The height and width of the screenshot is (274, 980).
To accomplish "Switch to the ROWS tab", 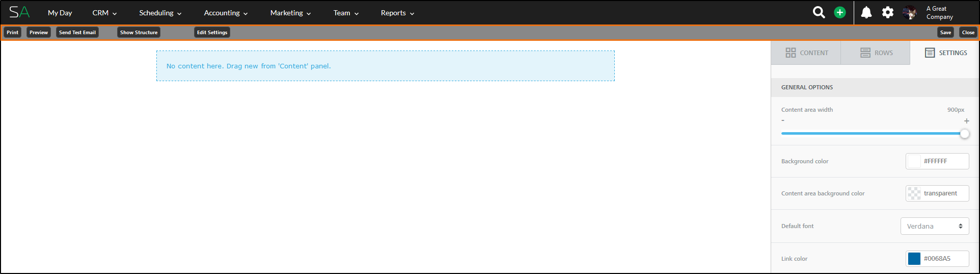I will [876, 53].
